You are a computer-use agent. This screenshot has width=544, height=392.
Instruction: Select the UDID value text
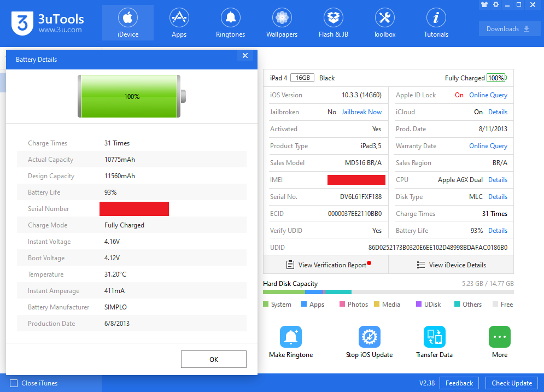coord(438,248)
